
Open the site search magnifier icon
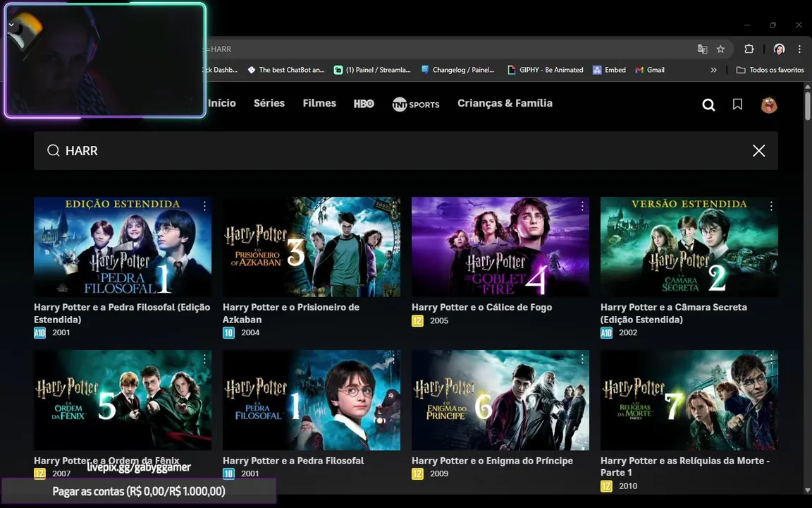708,105
